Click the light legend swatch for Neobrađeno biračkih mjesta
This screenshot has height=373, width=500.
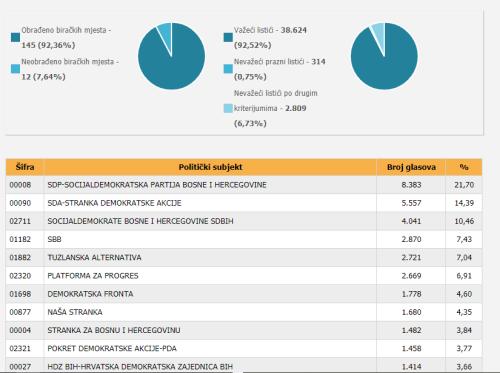click(x=15, y=69)
